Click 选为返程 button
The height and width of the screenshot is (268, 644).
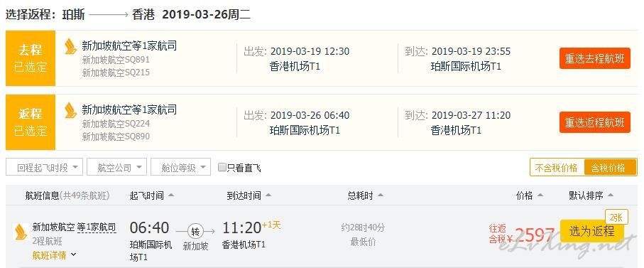pos(592,232)
